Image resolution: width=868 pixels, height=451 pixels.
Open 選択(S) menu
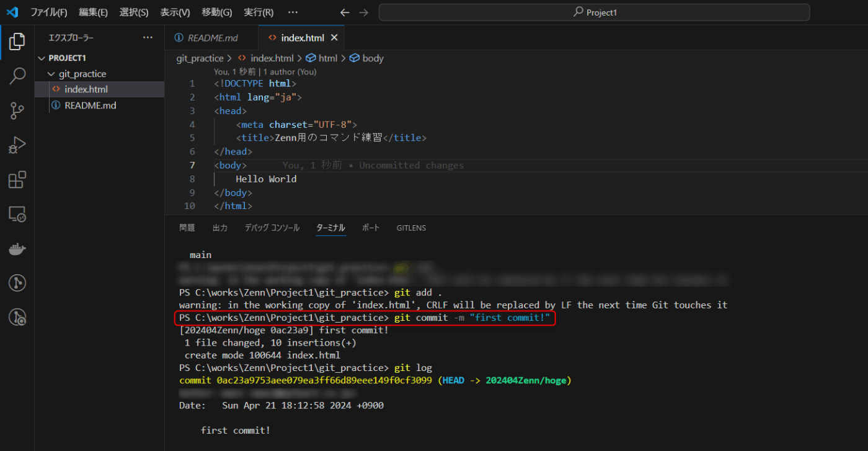134,12
